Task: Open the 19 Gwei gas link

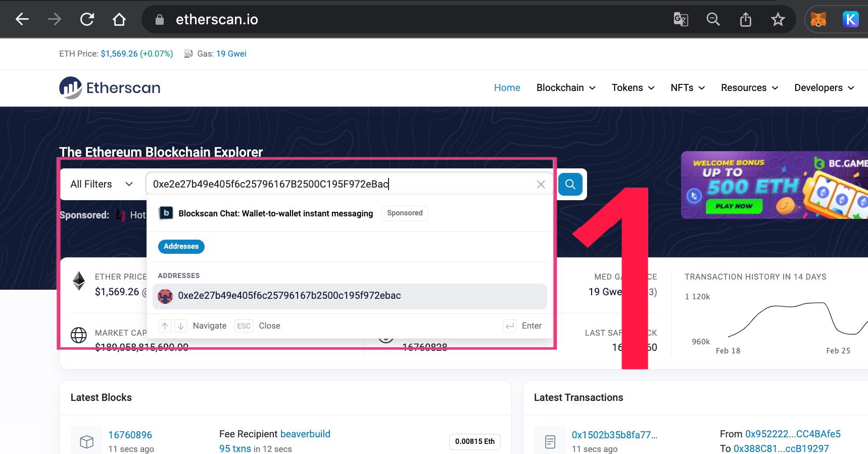Action: [x=231, y=54]
